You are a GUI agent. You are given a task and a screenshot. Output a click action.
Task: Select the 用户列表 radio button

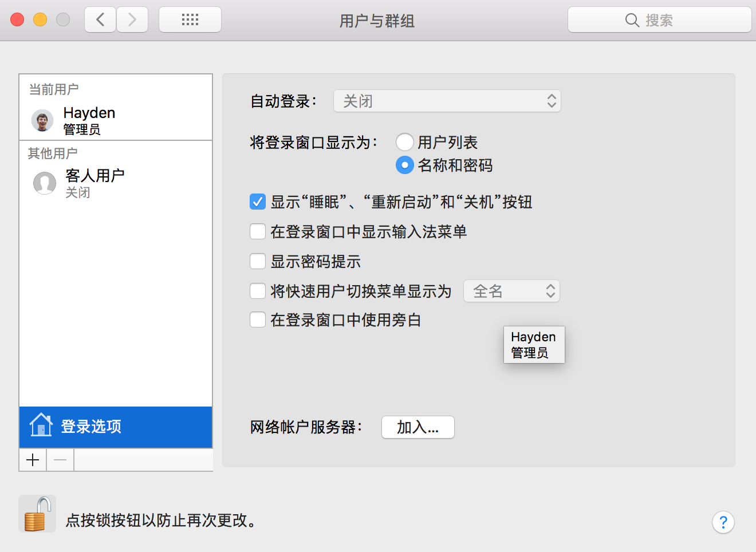point(405,142)
